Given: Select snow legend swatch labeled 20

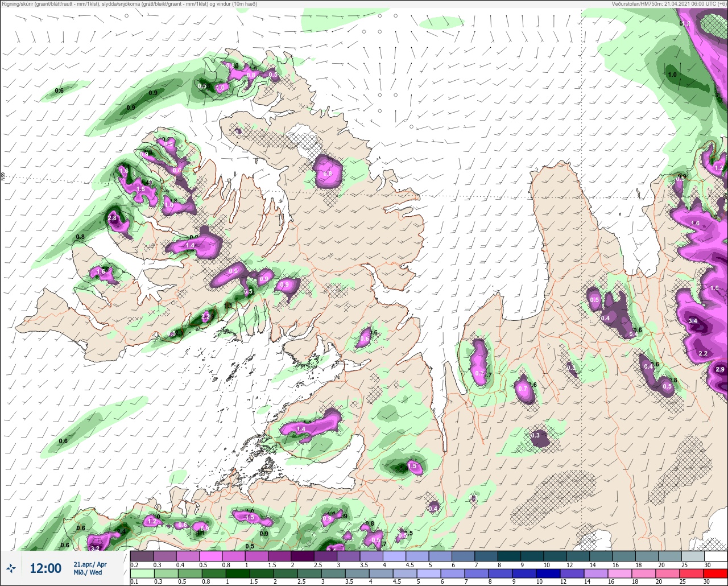Looking at the screenshot, I should coord(671,556).
